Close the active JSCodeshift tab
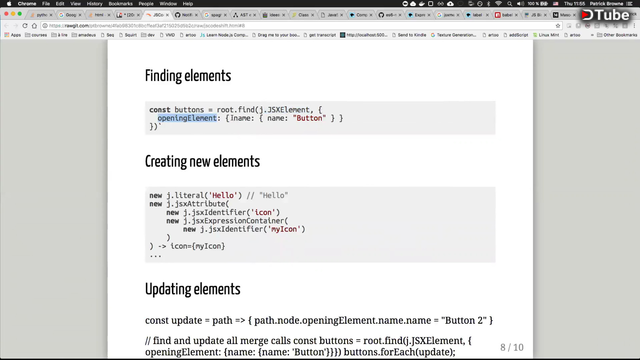This screenshot has width=640, height=360. click(x=167, y=15)
